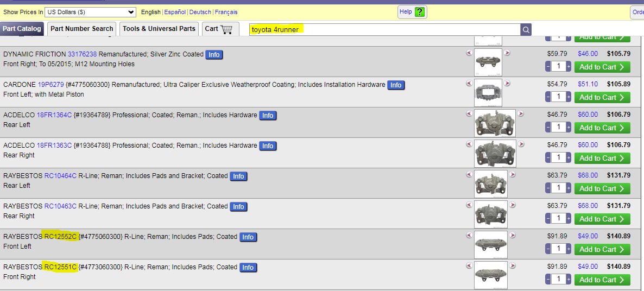Add Raybestos RC12552C Front Left to cart
This screenshot has height=291, width=644.
(602, 249)
